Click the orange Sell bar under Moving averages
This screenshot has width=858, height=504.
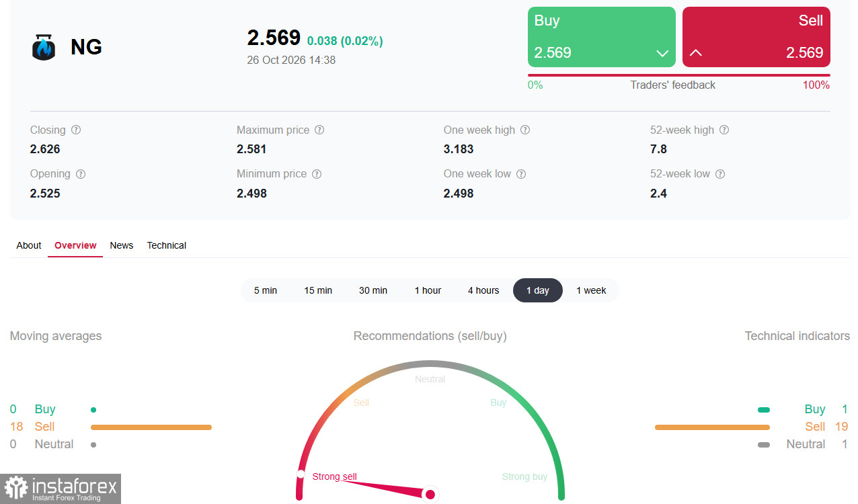[x=151, y=427]
